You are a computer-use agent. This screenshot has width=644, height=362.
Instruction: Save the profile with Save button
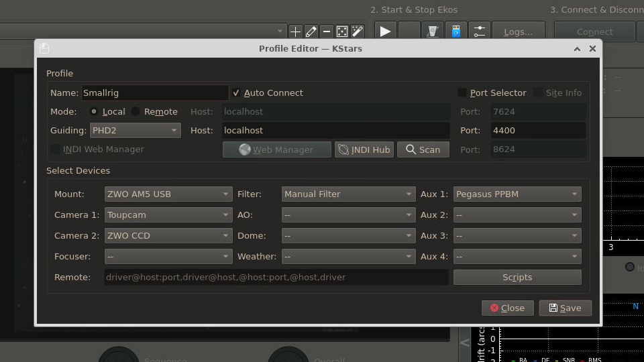point(565,308)
